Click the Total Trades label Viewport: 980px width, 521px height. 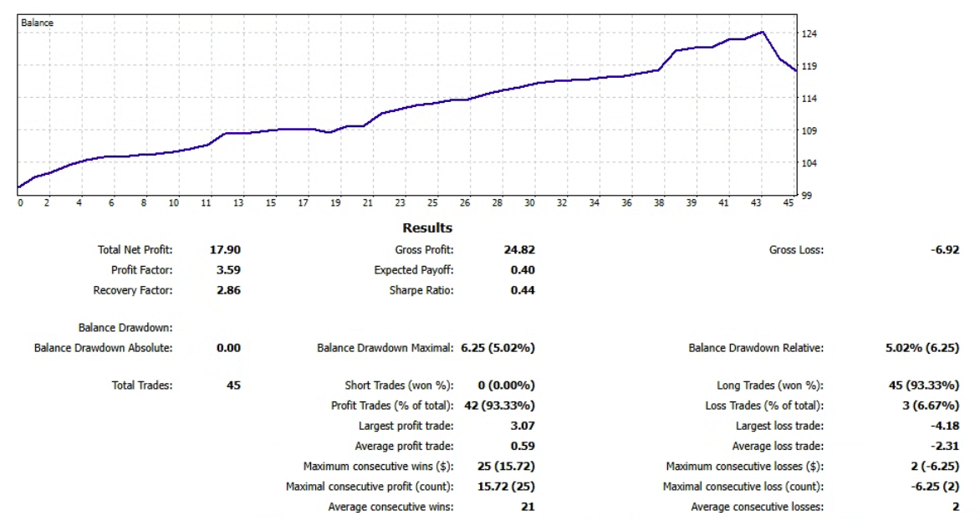pyautogui.click(x=142, y=386)
